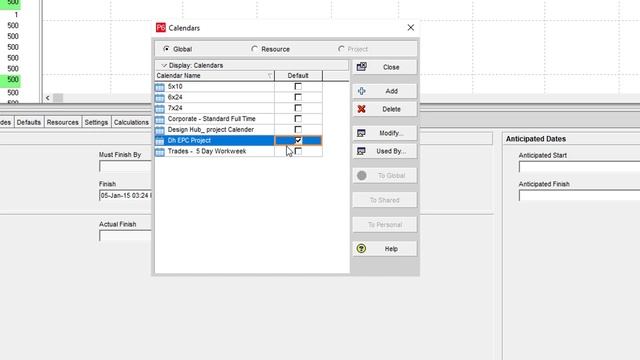Click the Corporate - Standard Full Time calendar icon
The height and width of the screenshot is (360, 640).
160,119
